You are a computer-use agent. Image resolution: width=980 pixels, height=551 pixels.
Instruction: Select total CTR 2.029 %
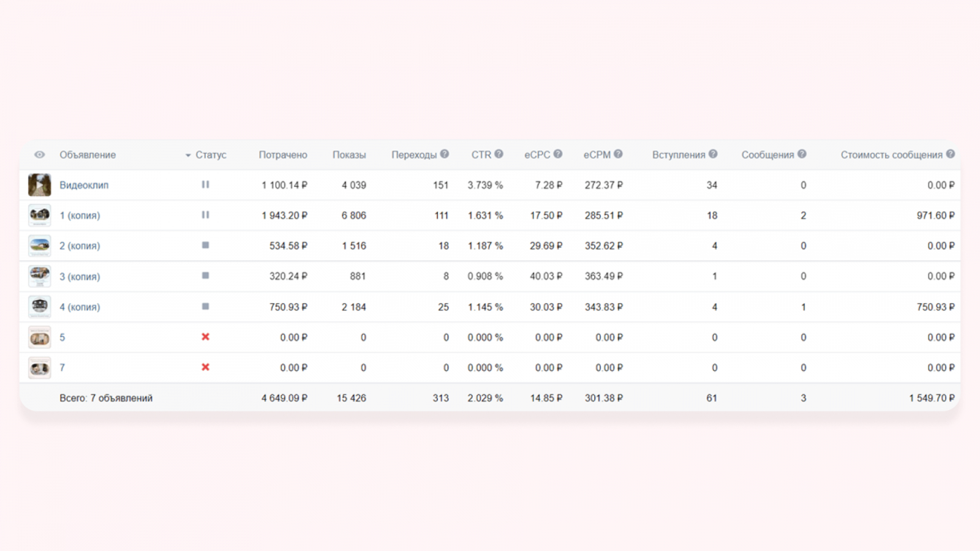click(x=485, y=398)
